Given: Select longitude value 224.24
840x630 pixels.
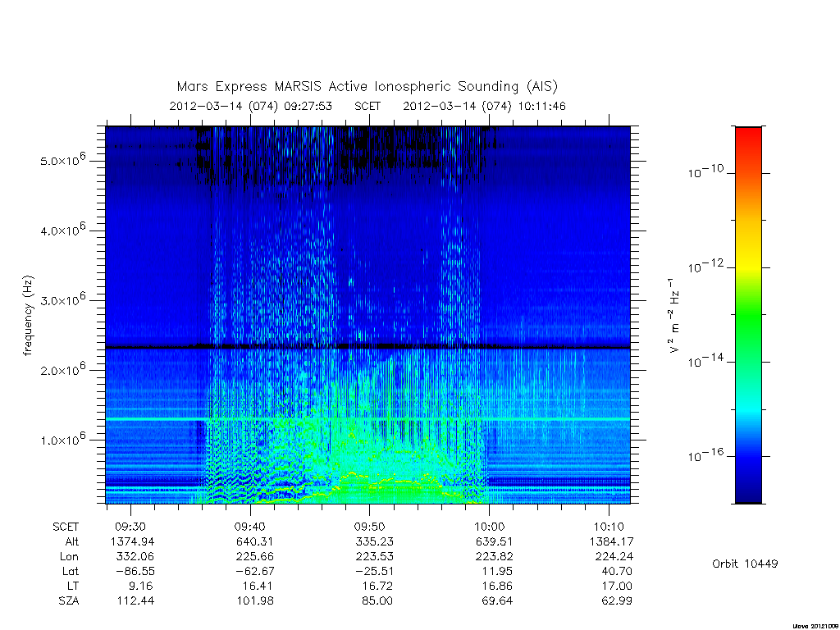Looking at the screenshot, I should coord(614,557).
